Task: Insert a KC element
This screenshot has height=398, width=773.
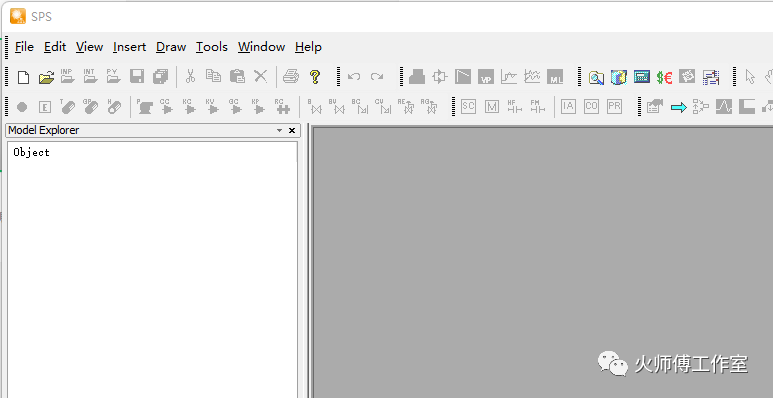Action: coord(189,106)
